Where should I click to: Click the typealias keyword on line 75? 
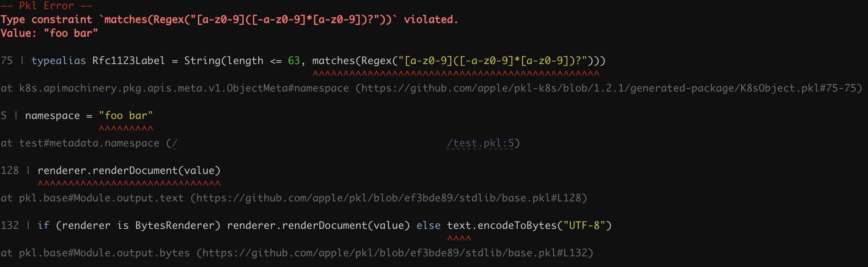(x=58, y=61)
